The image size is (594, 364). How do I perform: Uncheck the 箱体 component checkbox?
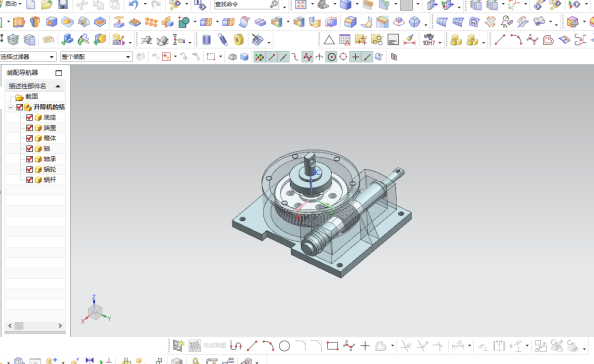tap(29, 138)
